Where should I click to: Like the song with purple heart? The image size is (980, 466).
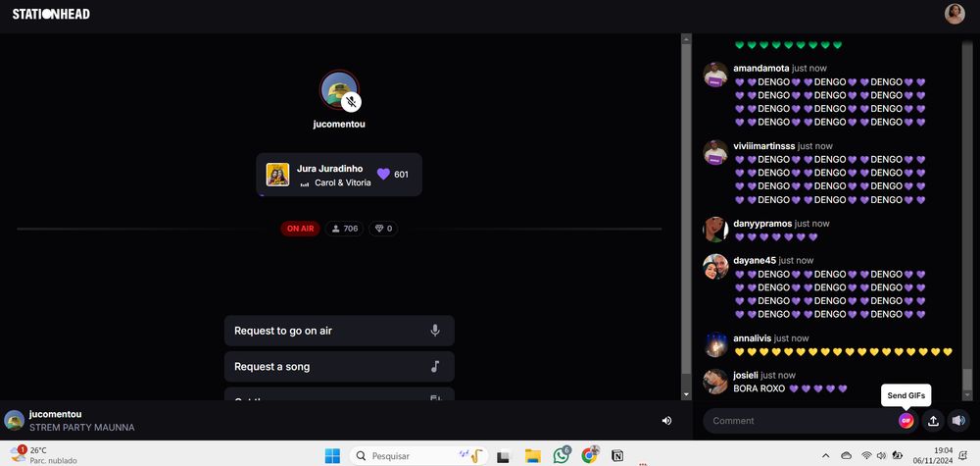pos(384,175)
